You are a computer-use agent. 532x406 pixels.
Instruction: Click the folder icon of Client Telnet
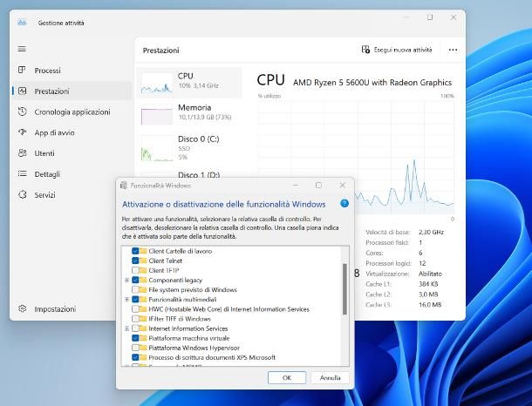(x=143, y=261)
